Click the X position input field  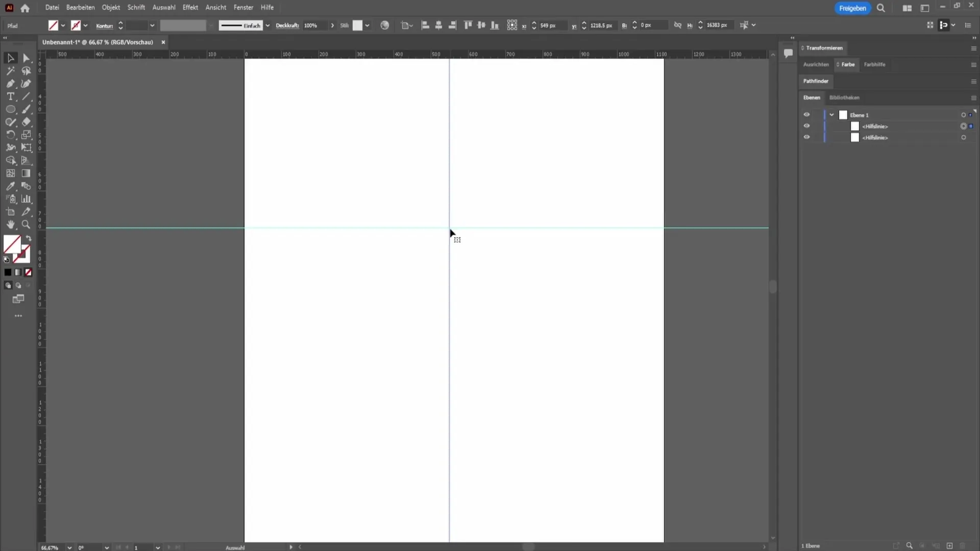[553, 25]
